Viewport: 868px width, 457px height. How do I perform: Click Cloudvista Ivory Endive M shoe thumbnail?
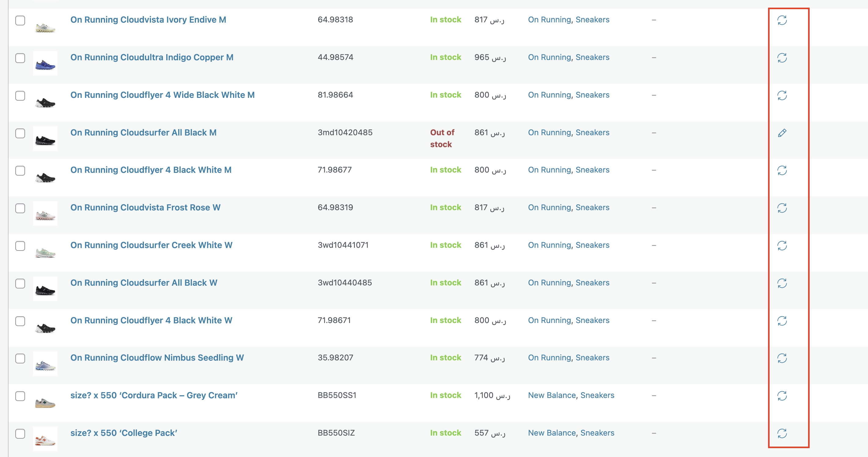pyautogui.click(x=45, y=26)
